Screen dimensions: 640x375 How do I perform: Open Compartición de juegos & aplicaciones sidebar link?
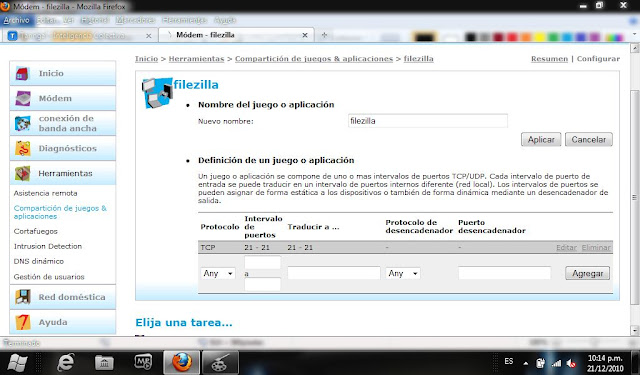[60, 212]
